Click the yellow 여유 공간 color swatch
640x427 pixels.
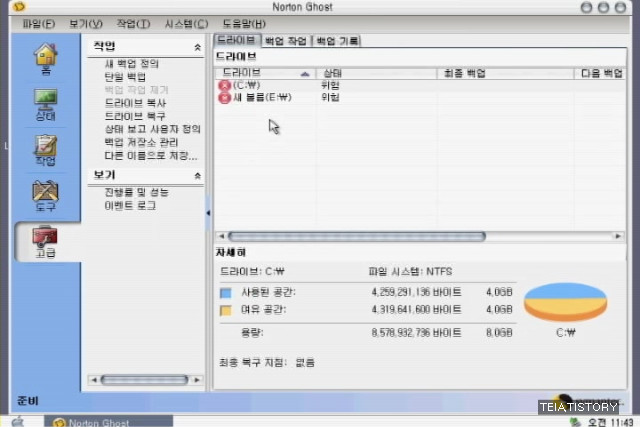pos(226,310)
